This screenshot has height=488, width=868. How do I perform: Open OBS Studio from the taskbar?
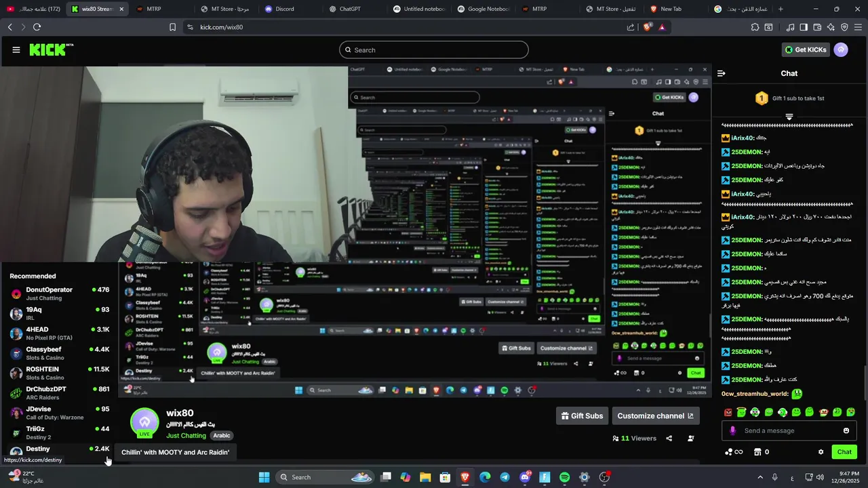[604, 477]
